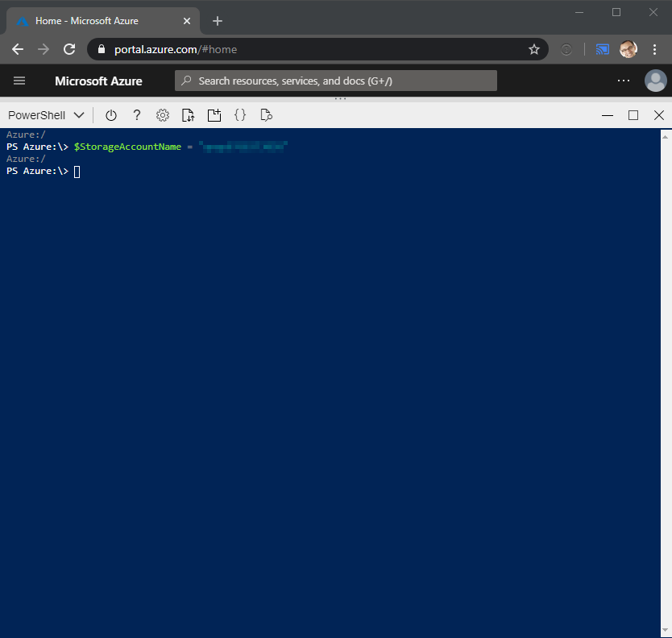Launch the Cloud Shell web preview
The height and width of the screenshot is (638, 672).
[266, 114]
